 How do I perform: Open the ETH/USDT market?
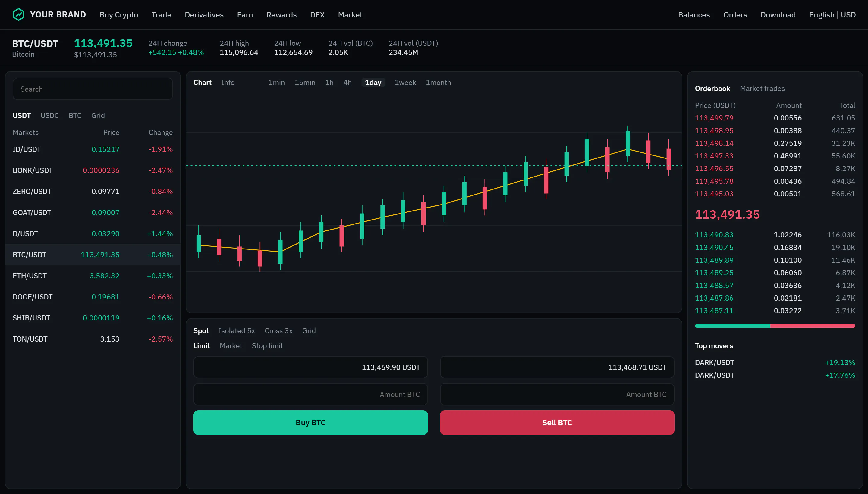(x=93, y=276)
